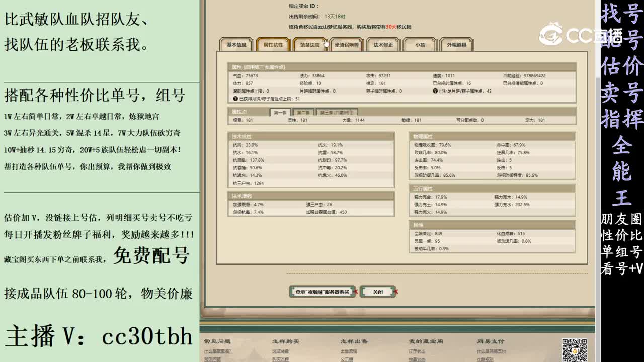Open the 什么是藏宝阁 footer link
Image resolution: width=644 pixels, height=362 pixels.
(218, 351)
